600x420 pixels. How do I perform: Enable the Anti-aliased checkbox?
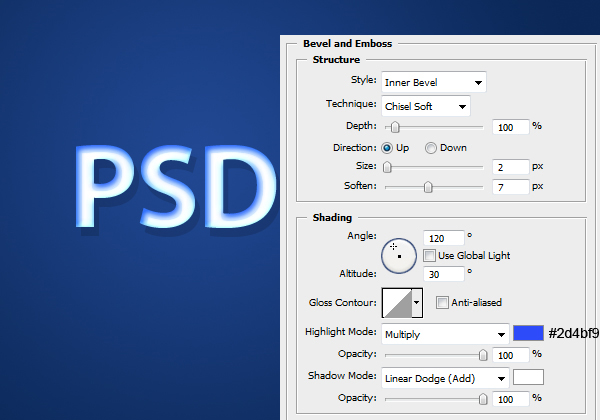click(442, 303)
